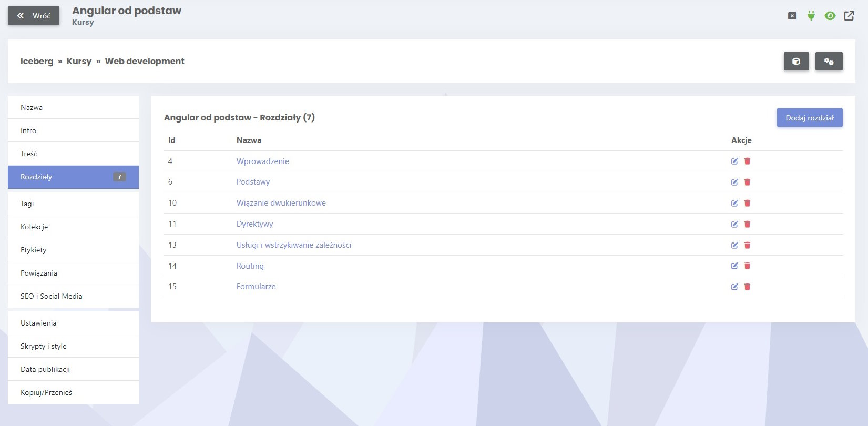Click the edit icon in the Formularze row
The image size is (868, 426).
[x=734, y=287]
